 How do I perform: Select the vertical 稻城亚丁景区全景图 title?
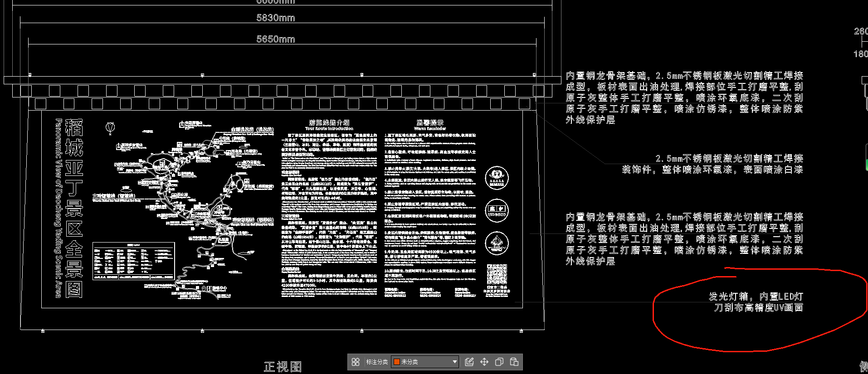click(74, 208)
